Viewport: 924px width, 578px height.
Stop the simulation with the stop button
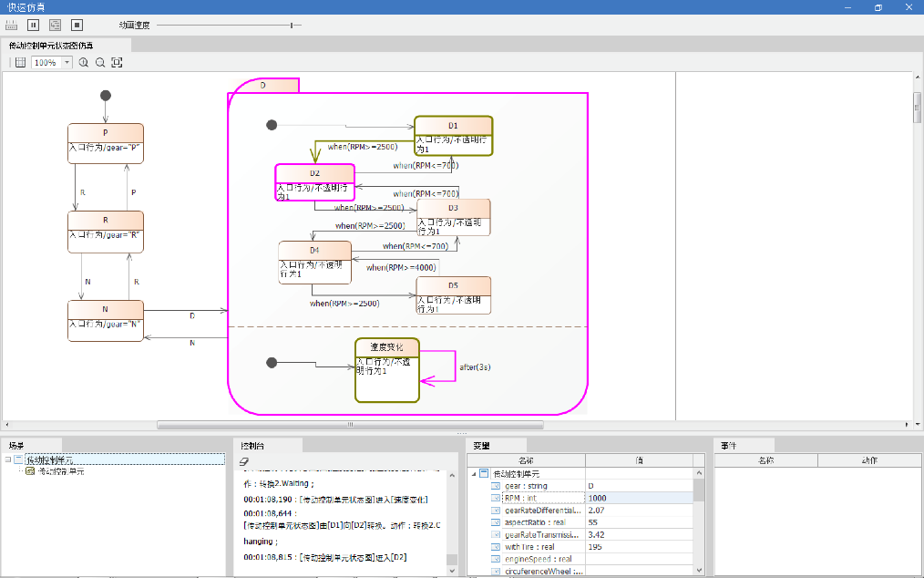77,25
